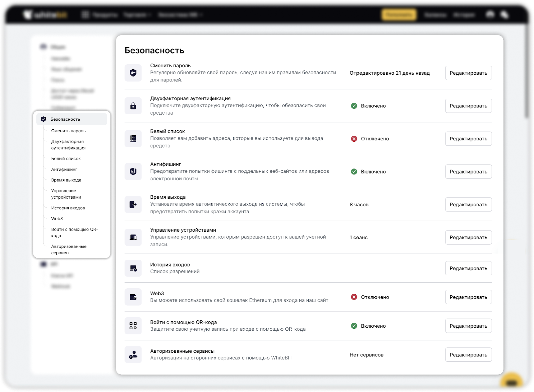Click the Web3 wallet icon
534x392 pixels.
(133, 297)
